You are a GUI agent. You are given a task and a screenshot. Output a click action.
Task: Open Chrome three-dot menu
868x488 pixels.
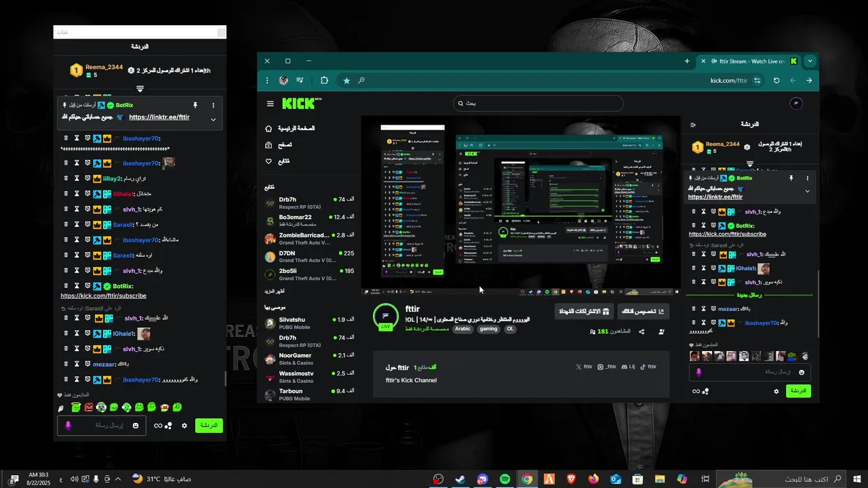(267, 80)
